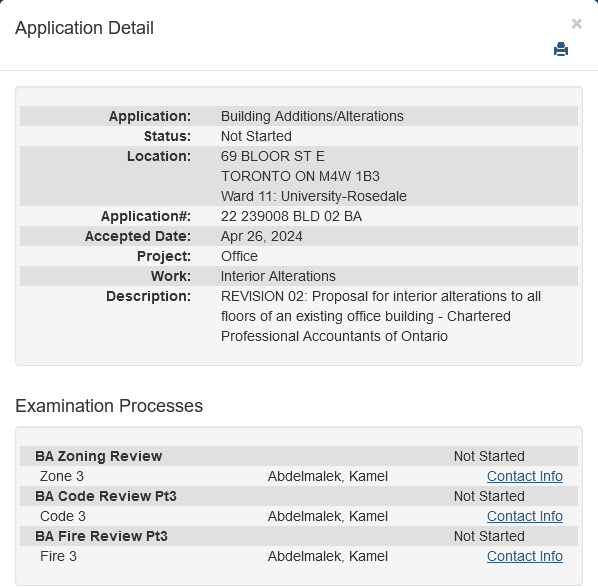Click Abdelmalek, Kamel in Fire 3 row
Image resolution: width=598 pixels, height=587 pixels.
pyautogui.click(x=328, y=556)
